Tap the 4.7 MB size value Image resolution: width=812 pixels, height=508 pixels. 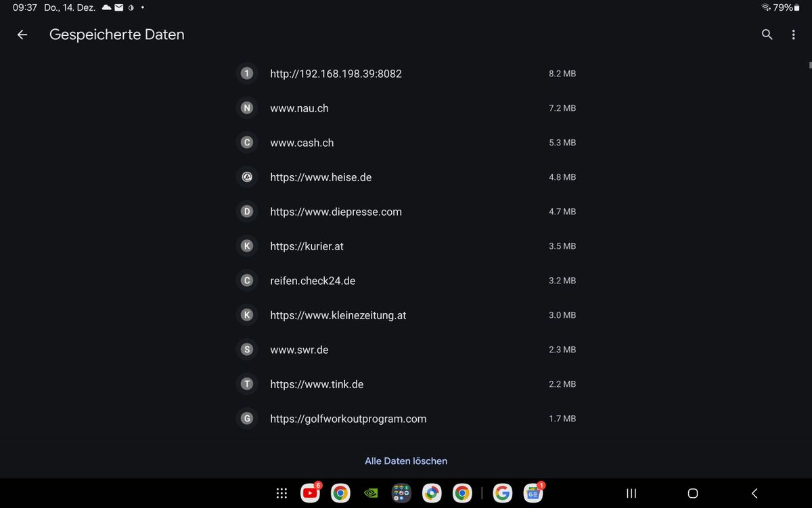tap(562, 211)
